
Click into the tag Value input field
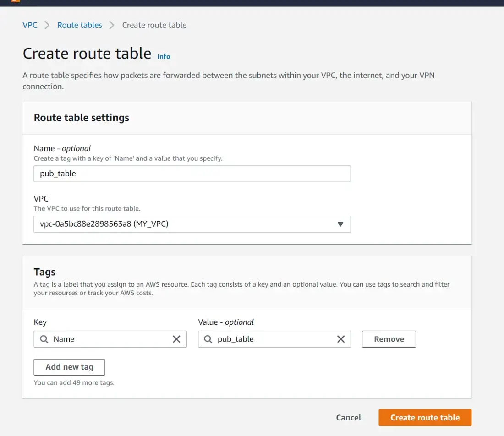pyautogui.click(x=275, y=339)
